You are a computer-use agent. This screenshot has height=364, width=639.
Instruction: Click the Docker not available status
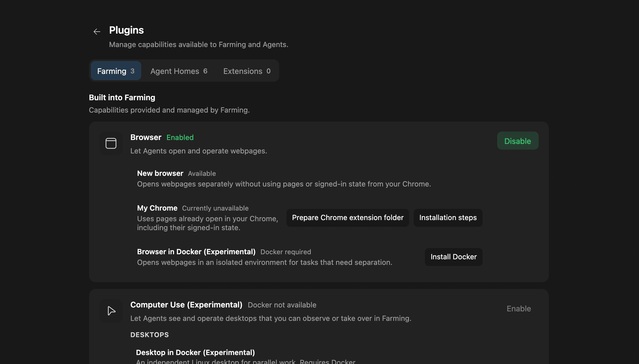tap(282, 305)
